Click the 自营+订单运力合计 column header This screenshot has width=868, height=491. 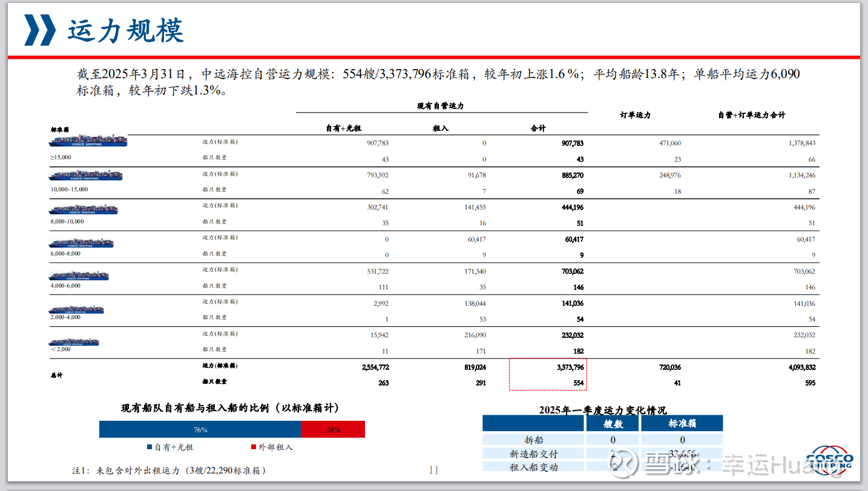752,115
